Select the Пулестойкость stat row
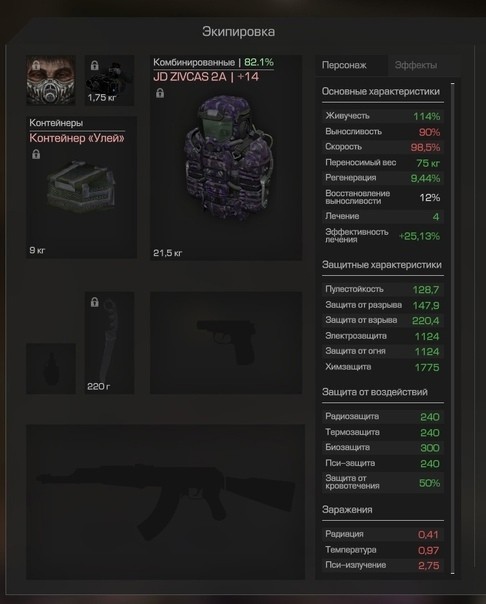The image size is (486, 604). (x=382, y=289)
